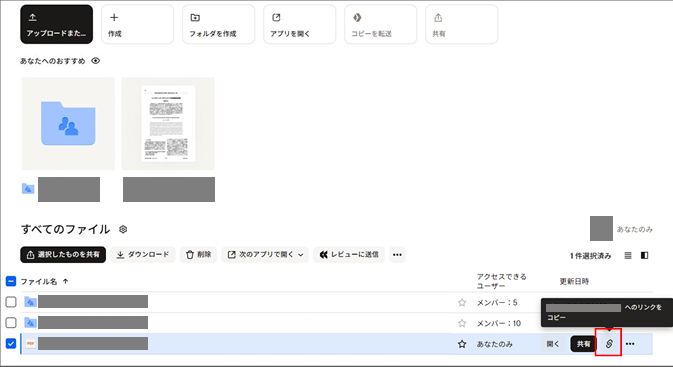Star the メンバー：10 folder

pos(462,323)
